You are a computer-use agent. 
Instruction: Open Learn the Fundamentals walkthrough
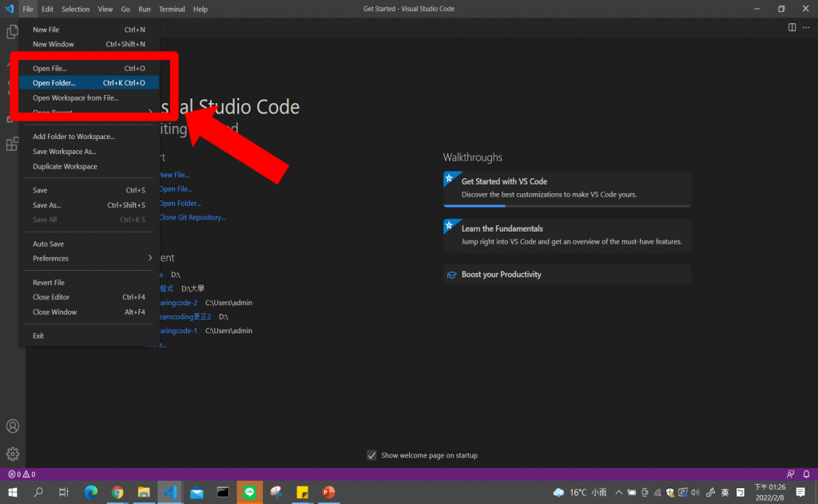566,236
